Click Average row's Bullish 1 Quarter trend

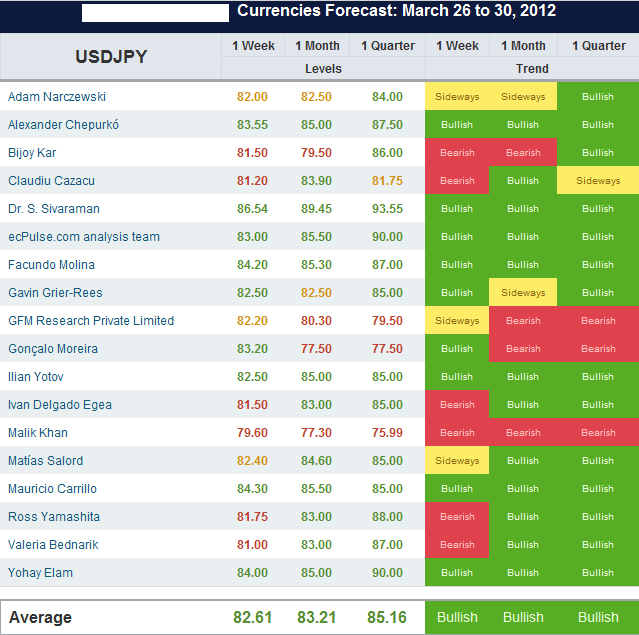[598, 617]
